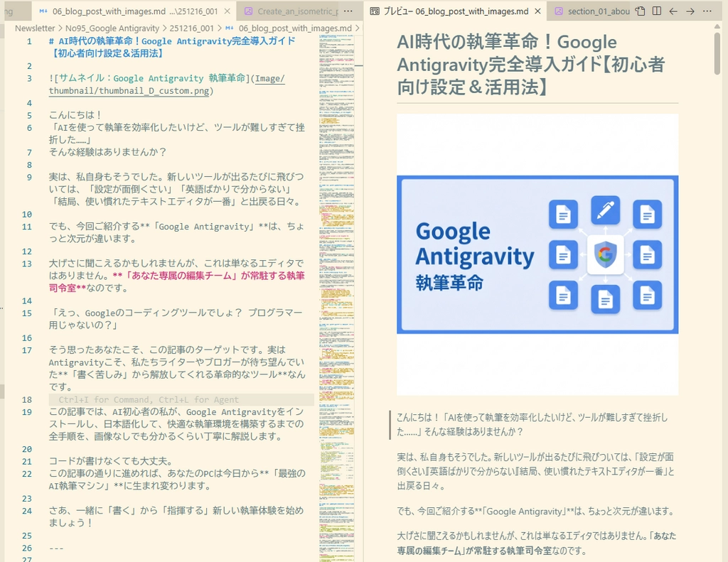The image size is (728, 562).
Task: Open the 251216_001 breadcrumb folder
Action: pyautogui.click(x=192, y=28)
